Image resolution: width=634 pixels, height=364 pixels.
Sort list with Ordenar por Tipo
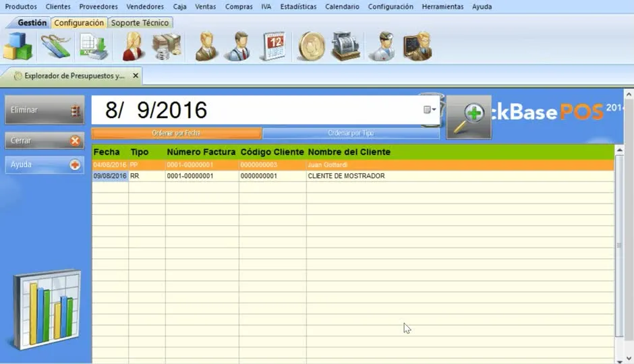coord(351,133)
